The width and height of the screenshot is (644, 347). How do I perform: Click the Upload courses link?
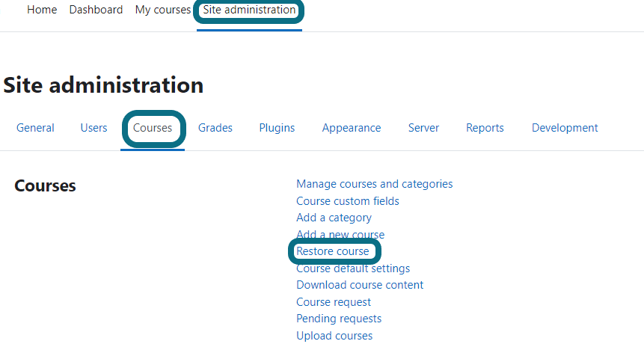[334, 336]
